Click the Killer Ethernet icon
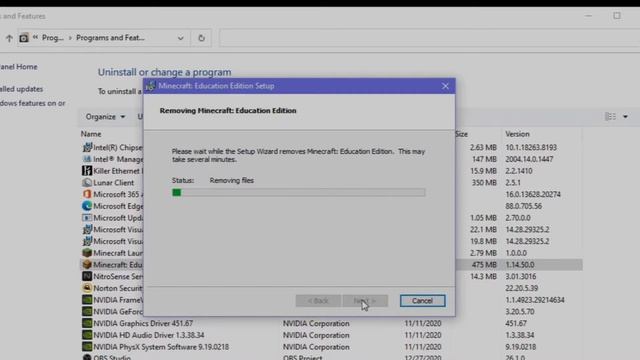Viewport: 640px width, 360px height. [87, 171]
